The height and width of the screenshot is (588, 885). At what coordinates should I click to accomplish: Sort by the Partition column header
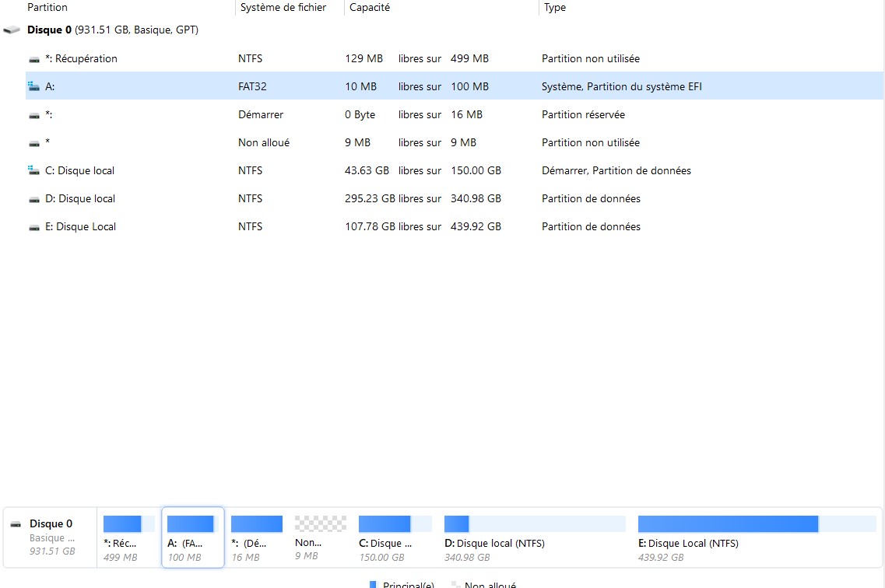(47, 7)
